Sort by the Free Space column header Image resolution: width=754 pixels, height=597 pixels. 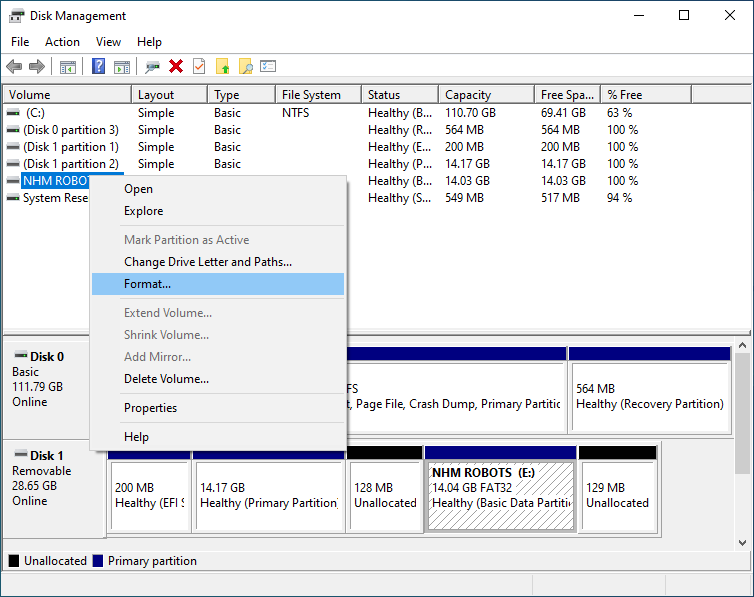click(567, 95)
